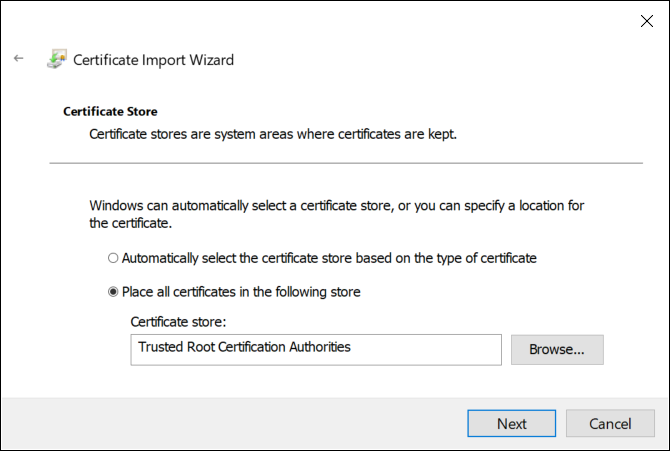The width and height of the screenshot is (670, 451).
Task: Cancel the certificate import
Action: click(610, 423)
